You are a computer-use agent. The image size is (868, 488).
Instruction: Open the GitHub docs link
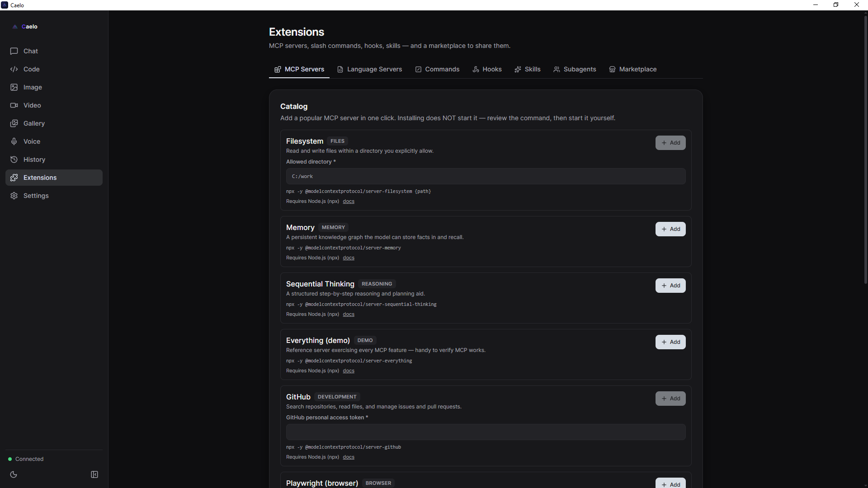tap(349, 457)
